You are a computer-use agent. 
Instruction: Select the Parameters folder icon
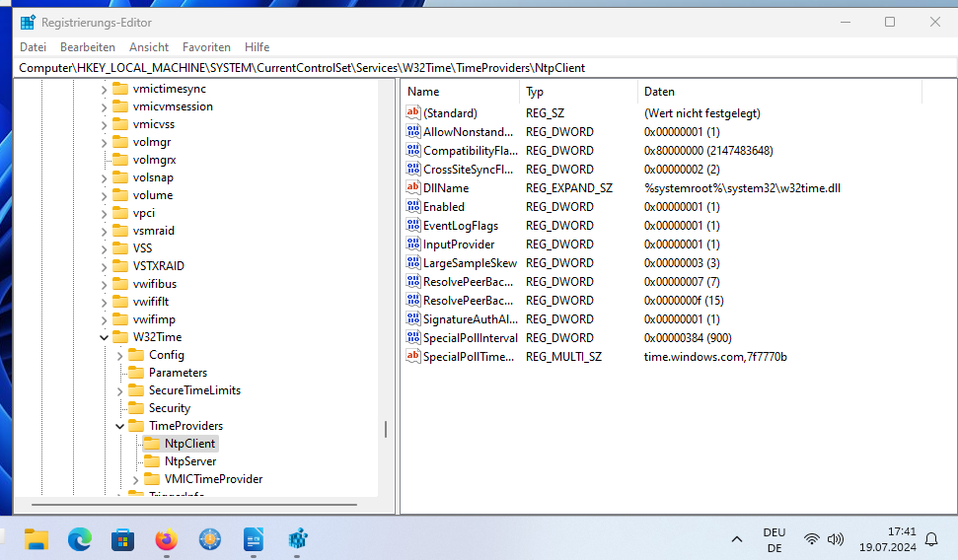pyautogui.click(x=136, y=372)
